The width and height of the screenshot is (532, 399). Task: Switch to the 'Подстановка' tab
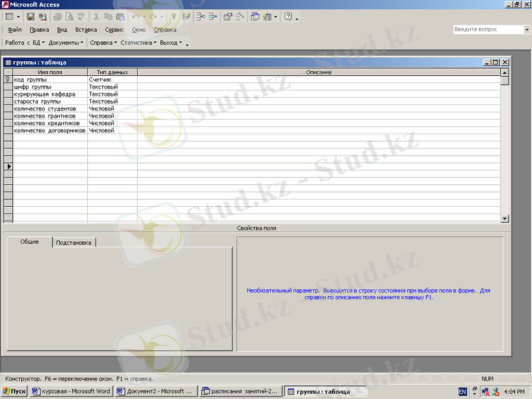74,243
